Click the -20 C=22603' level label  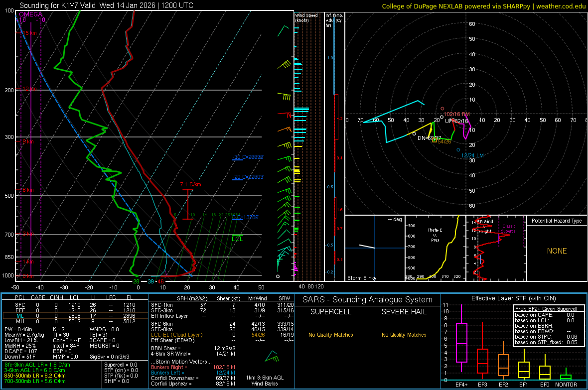pos(248,177)
